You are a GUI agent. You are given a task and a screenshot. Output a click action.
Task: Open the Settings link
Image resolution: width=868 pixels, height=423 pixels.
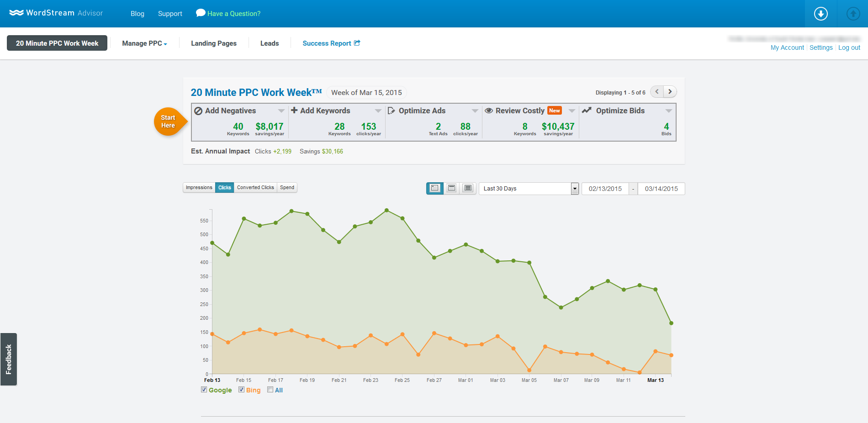(821, 48)
